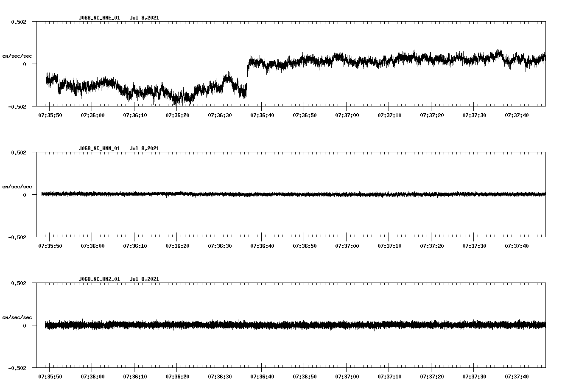Viewport: 576px width, 392px height.
Task: Select the cm/sec/sec unit label of HNZ plot
Action: tap(17, 317)
